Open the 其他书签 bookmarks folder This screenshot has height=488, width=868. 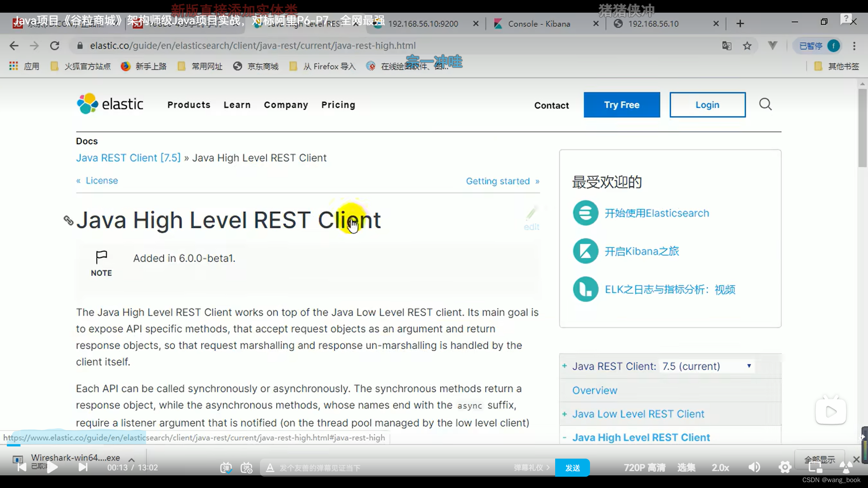[x=836, y=66]
